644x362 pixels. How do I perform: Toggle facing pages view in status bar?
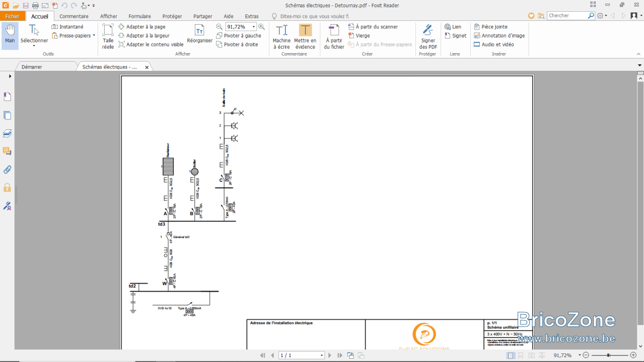click(531, 356)
